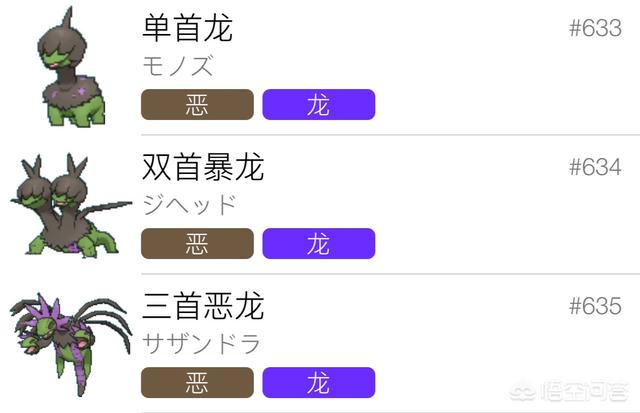Screen dimensions: 640x413
Task: Select the 龙 type tag under 单首龙
Action: pos(319,104)
